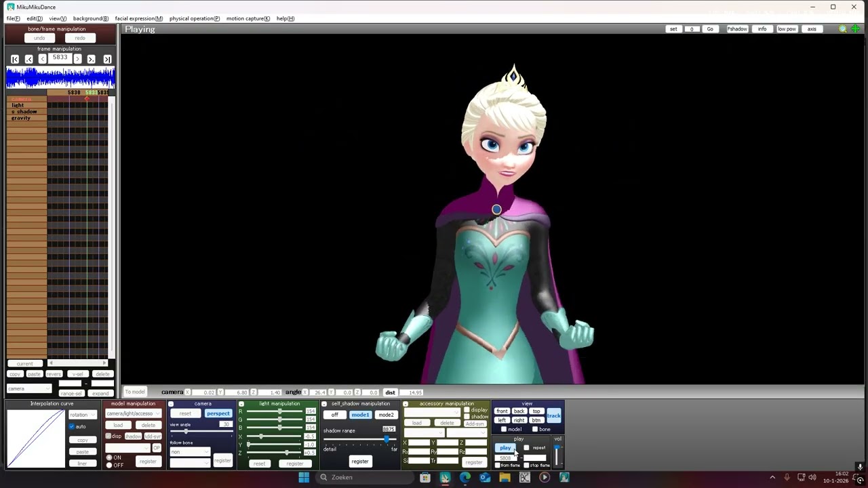Open the motion capture(K) menu

coord(248,18)
